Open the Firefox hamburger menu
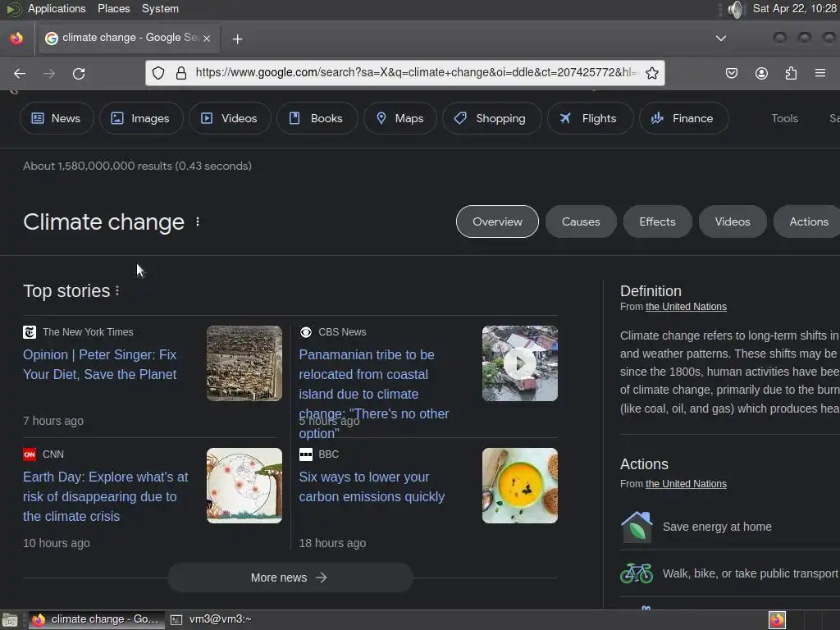 tap(820, 73)
